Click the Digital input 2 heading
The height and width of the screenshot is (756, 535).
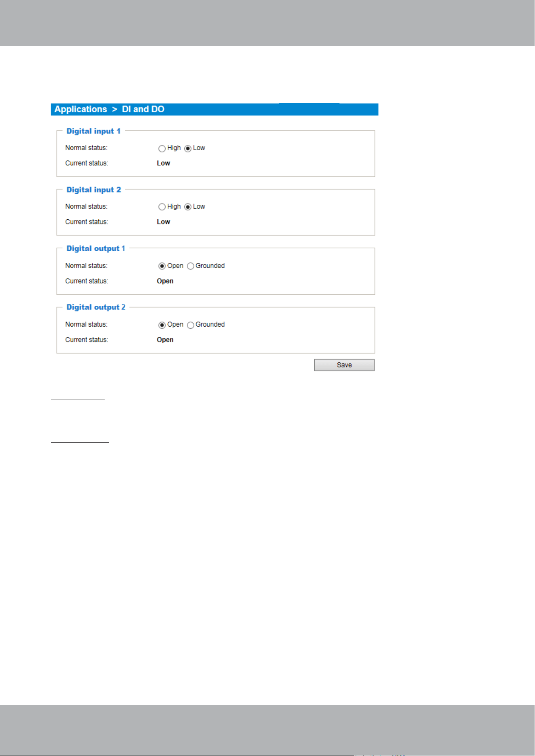(94, 190)
